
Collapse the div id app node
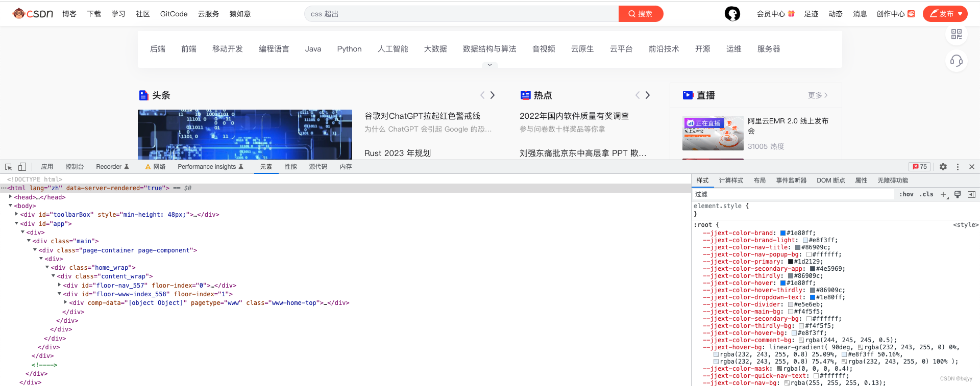16,223
